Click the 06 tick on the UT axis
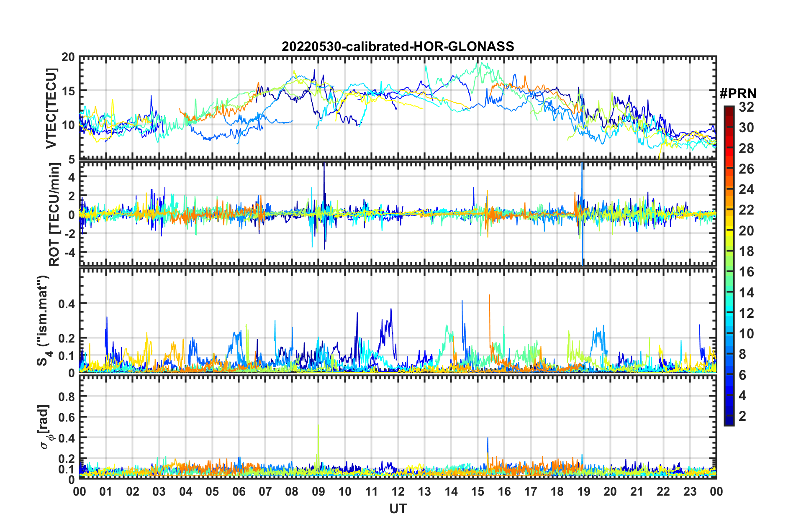The height and width of the screenshot is (532, 796). click(239, 491)
